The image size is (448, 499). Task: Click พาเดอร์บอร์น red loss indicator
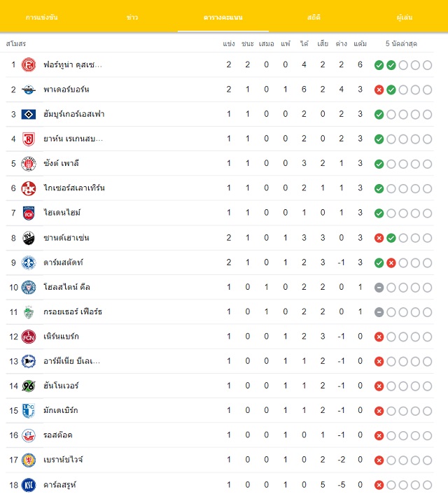379,90
